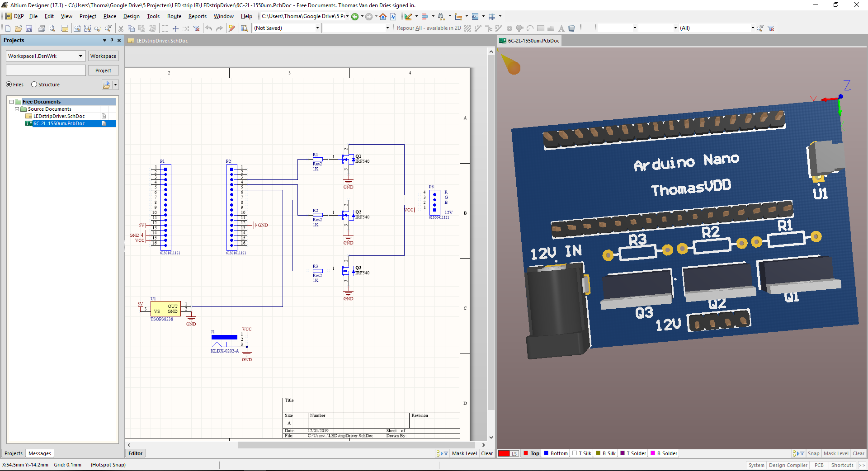The image size is (868, 471).
Task: Select the Structure radio button
Action: [34, 85]
